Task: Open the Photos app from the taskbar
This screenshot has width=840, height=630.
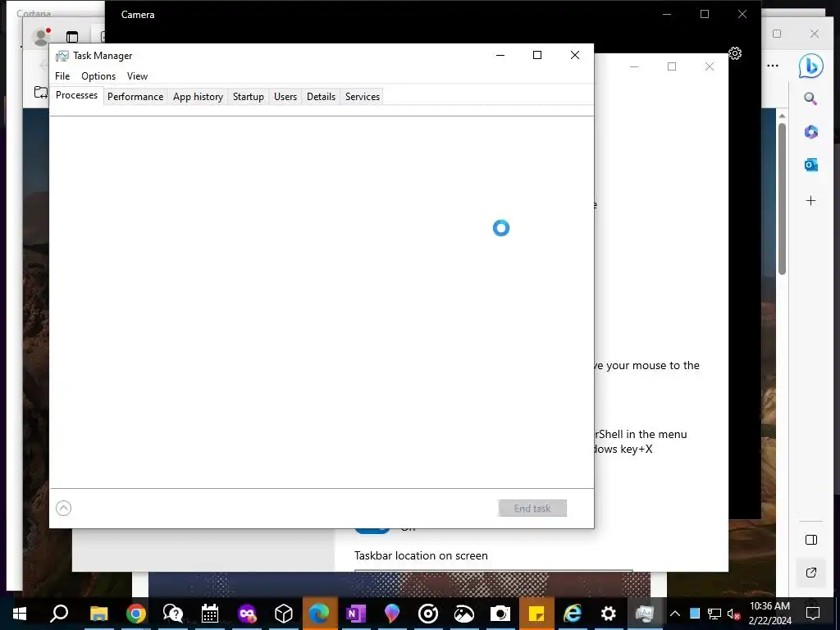Action: [x=464, y=614]
